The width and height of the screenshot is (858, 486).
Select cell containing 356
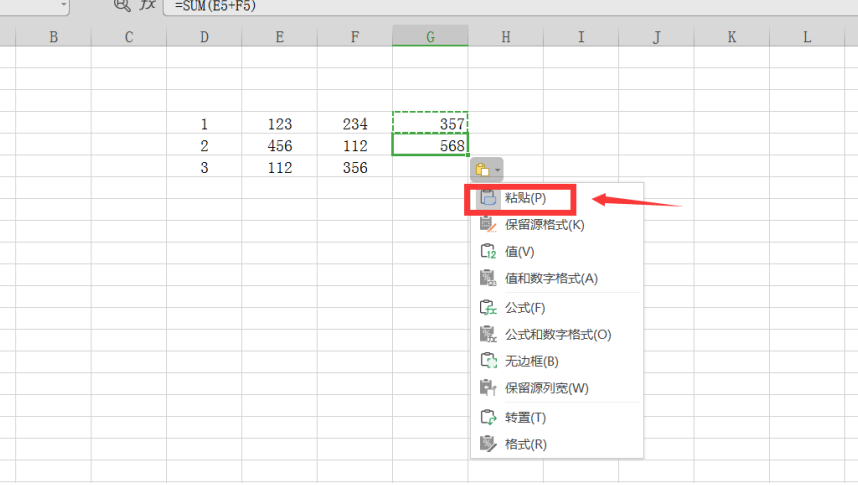(x=355, y=167)
